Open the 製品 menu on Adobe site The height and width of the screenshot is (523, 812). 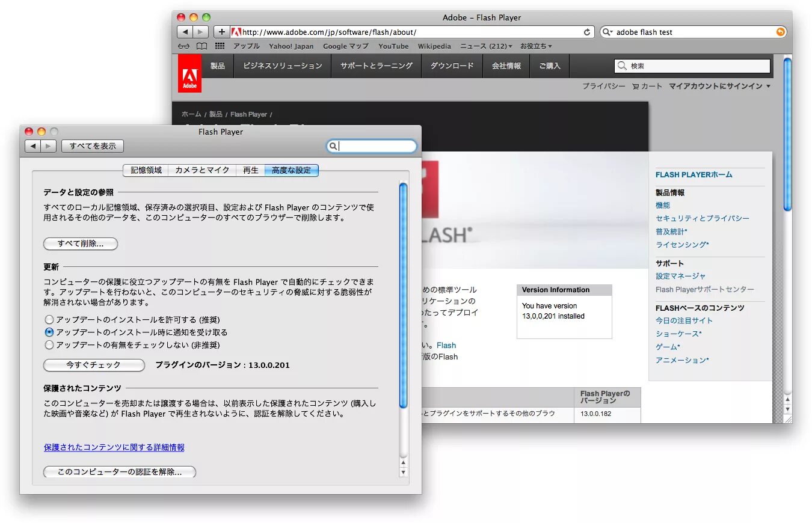217,66
